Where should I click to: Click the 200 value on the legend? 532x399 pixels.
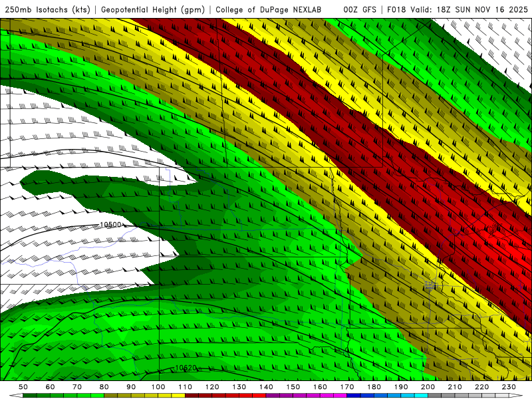coord(428,387)
